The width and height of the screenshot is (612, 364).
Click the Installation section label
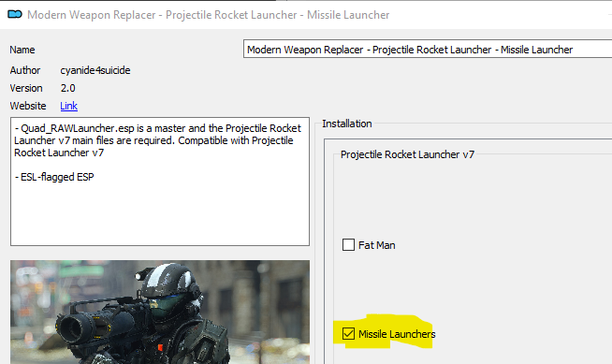tap(346, 124)
